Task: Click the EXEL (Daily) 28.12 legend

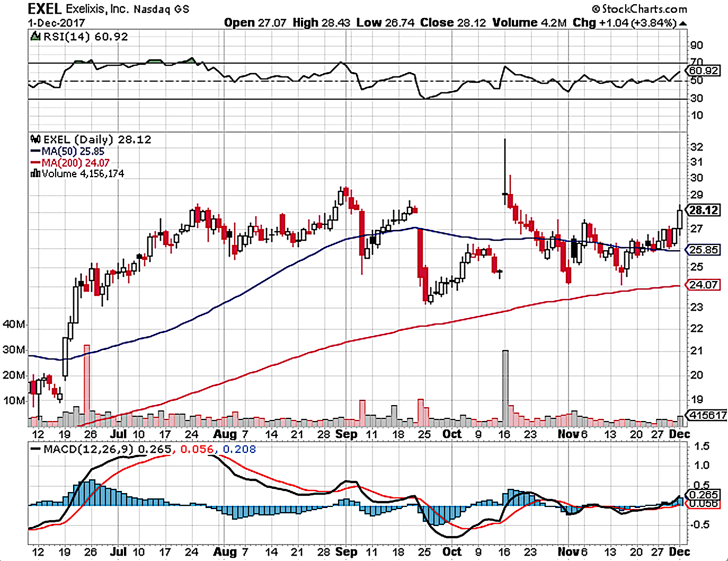Action: click(x=97, y=139)
